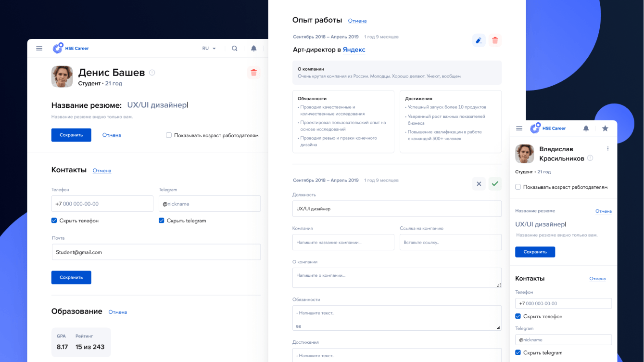Focus the Ссылка на компанию field
This screenshot has width=644, height=362.
(x=451, y=242)
